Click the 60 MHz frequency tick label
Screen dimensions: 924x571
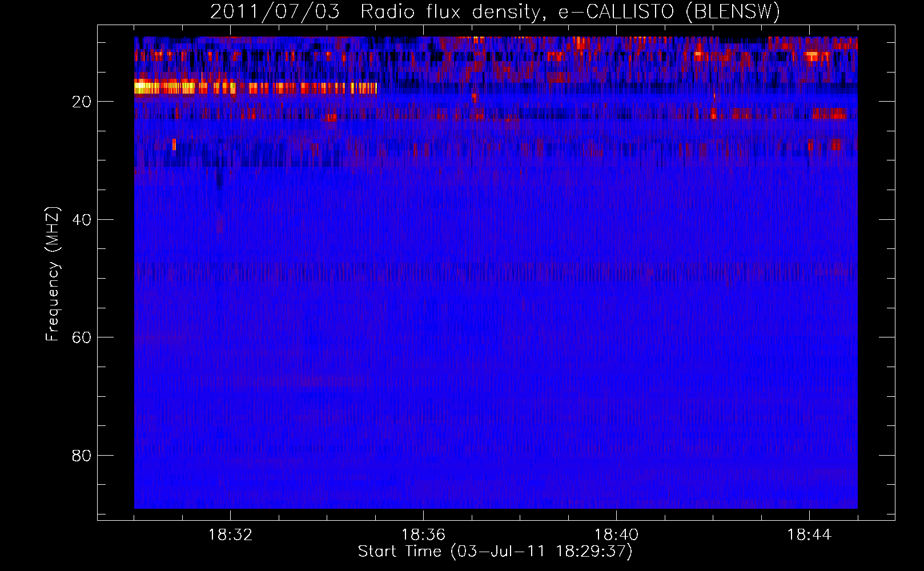click(x=82, y=337)
